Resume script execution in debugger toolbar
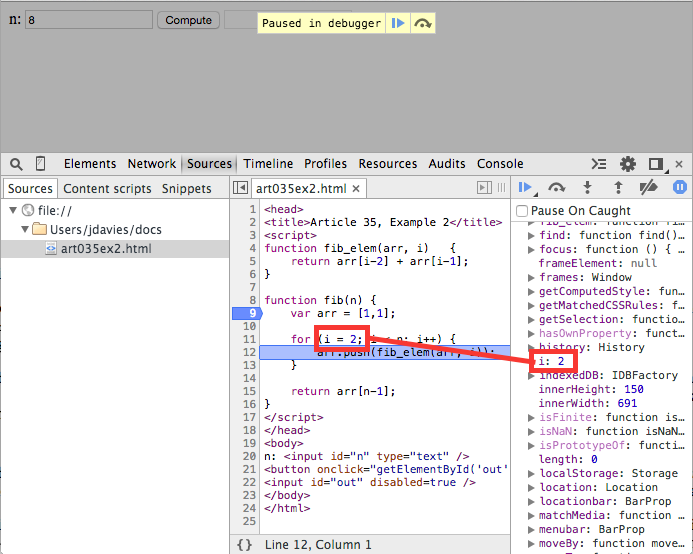 click(x=525, y=187)
